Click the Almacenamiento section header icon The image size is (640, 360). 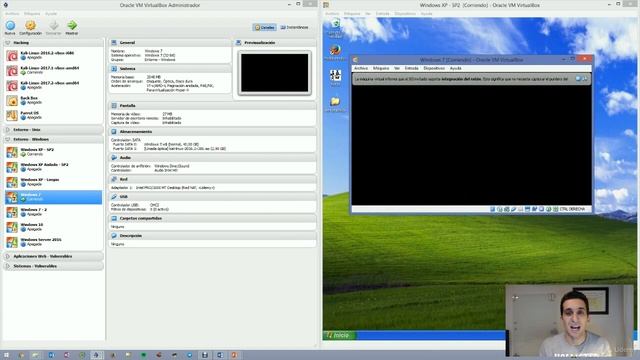pos(114,131)
